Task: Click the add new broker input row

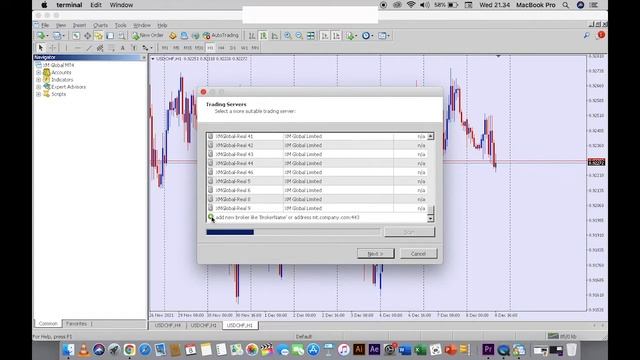Action: (x=317, y=218)
